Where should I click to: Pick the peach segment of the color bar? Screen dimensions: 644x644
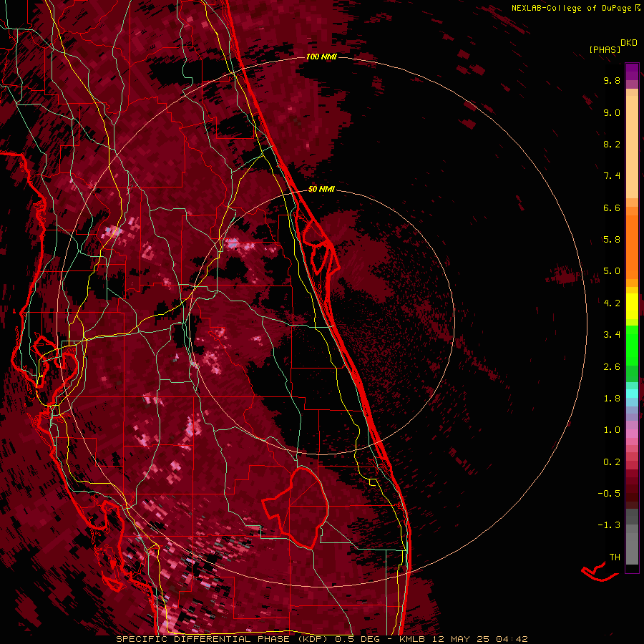pos(632,147)
